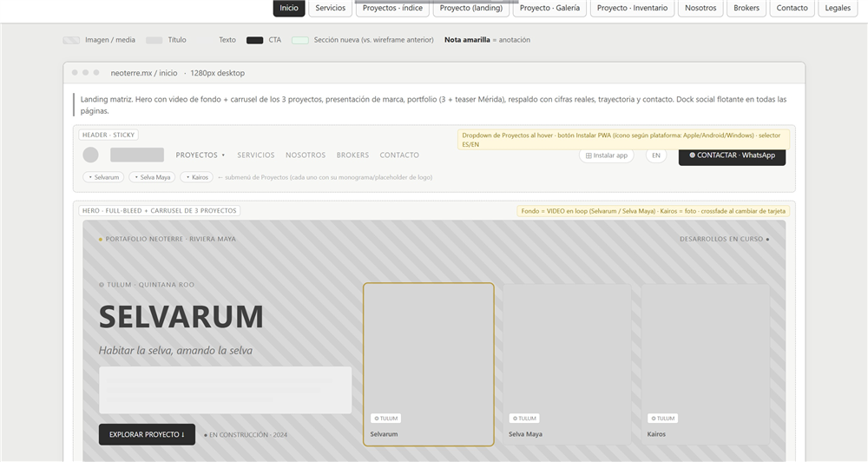Click 'EN CONSTRUCCIÓN · 2024' status text
Image resolution: width=868 pixels, height=462 pixels.
(x=246, y=435)
